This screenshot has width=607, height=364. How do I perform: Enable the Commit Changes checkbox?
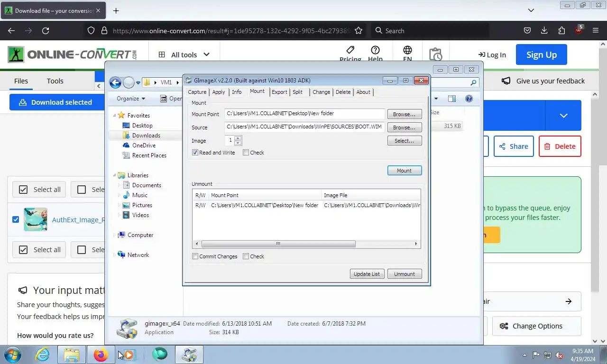coord(195,256)
